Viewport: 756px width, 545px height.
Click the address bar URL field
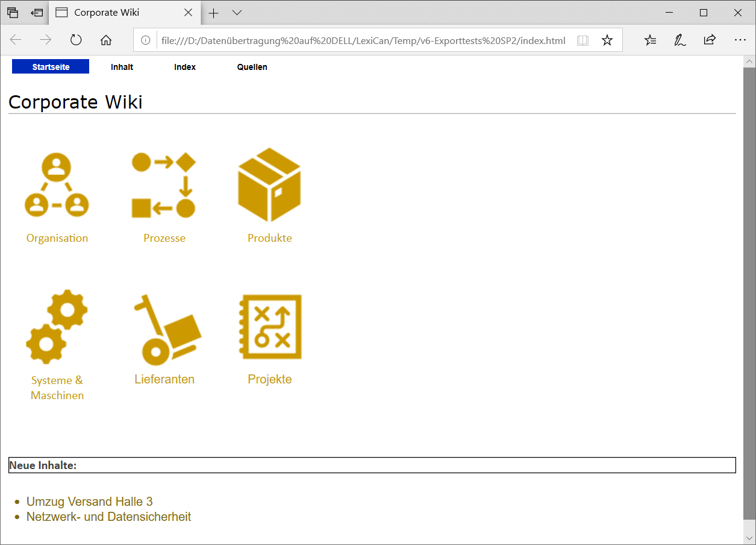click(361, 40)
